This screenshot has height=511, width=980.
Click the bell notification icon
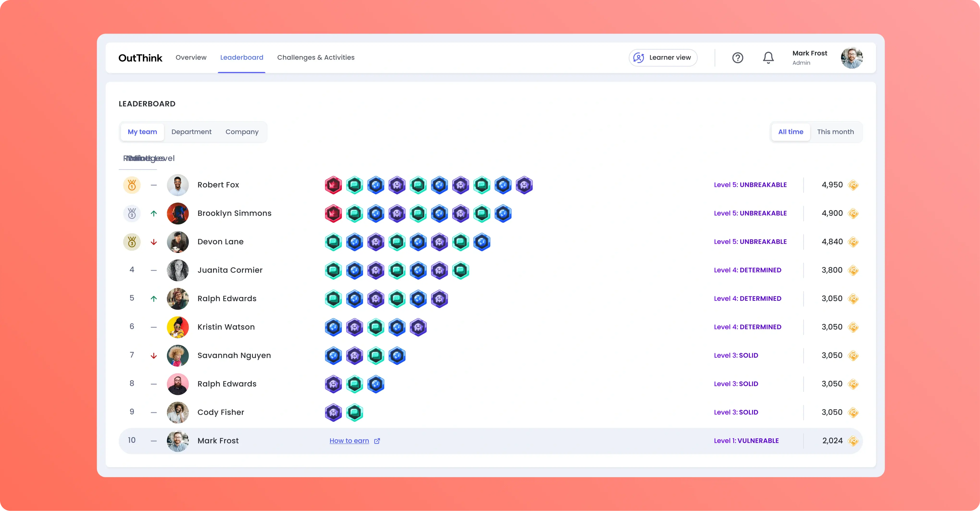pos(768,58)
